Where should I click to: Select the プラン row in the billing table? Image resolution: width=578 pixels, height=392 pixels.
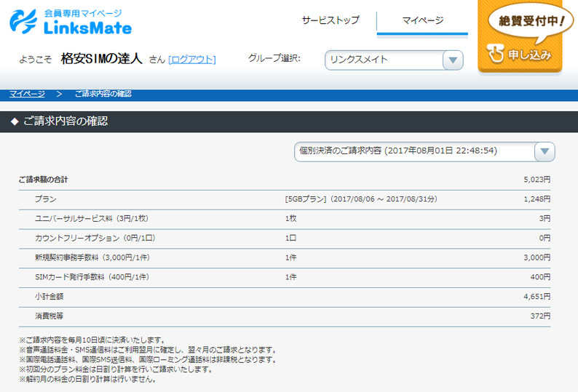pos(45,199)
